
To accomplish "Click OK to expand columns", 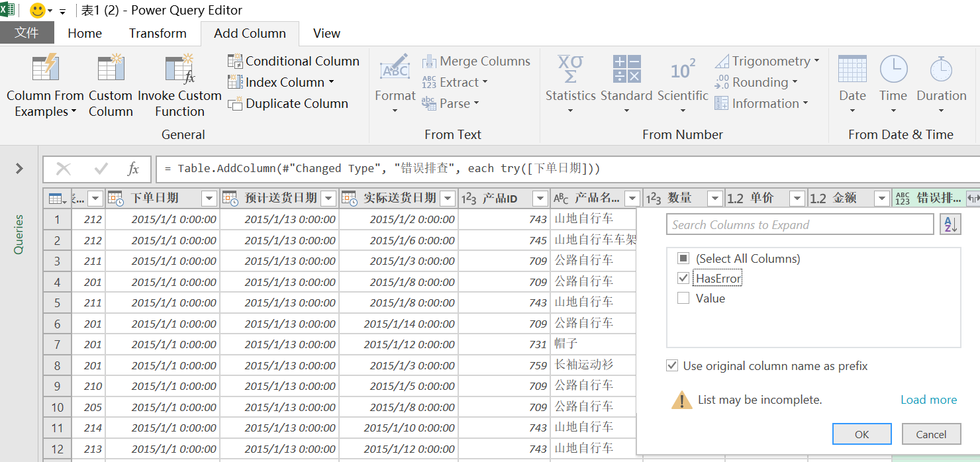I will [x=861, y=434].
